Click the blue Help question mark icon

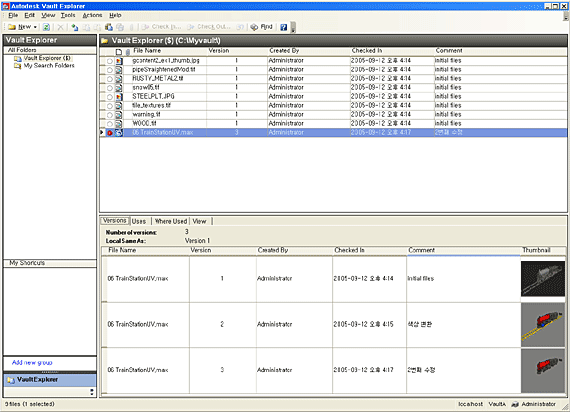pos(284,27)
